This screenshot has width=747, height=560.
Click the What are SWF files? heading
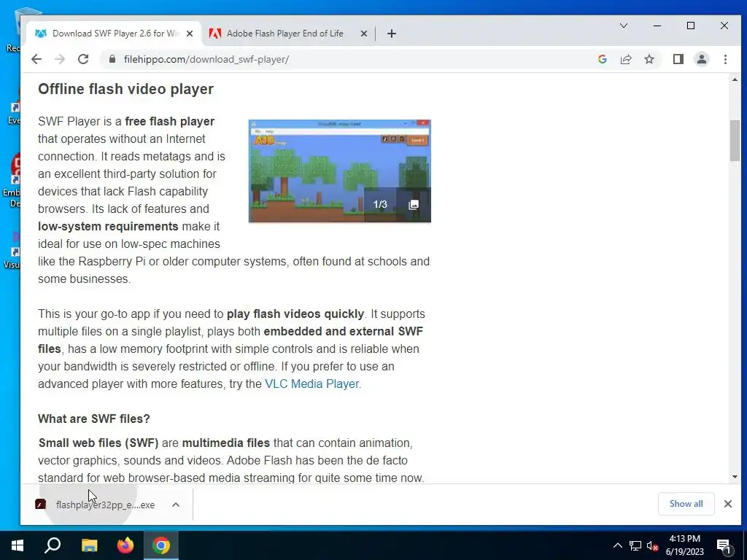point(94,419)
